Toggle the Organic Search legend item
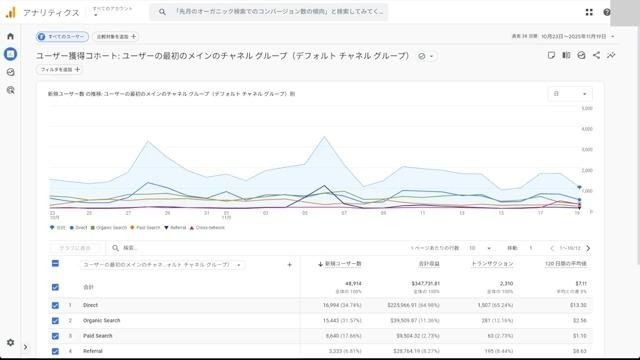The image size is (640, 360). coord(109,228)
